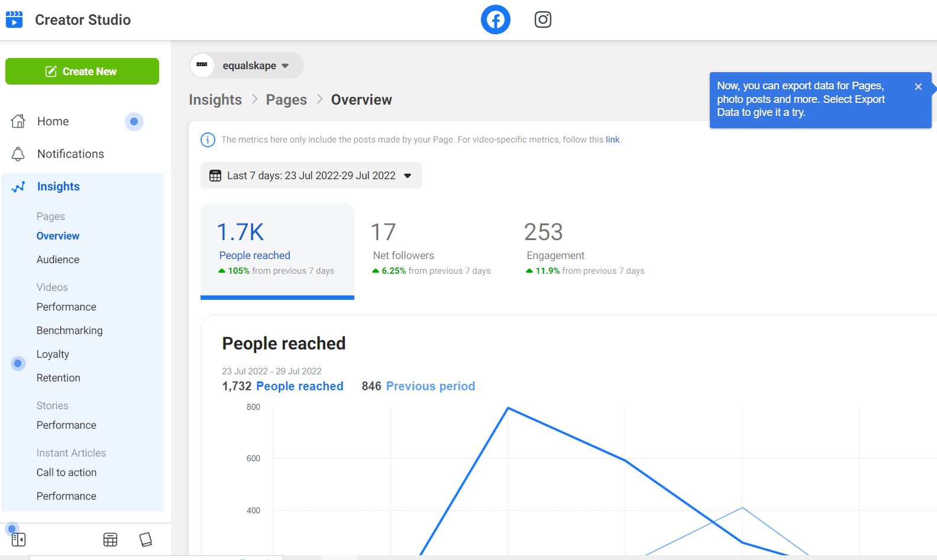Image resolution: width=937 pixels, height=560 pixels.
Task: Click the Pages section header in sidebar
Action: 50,216
